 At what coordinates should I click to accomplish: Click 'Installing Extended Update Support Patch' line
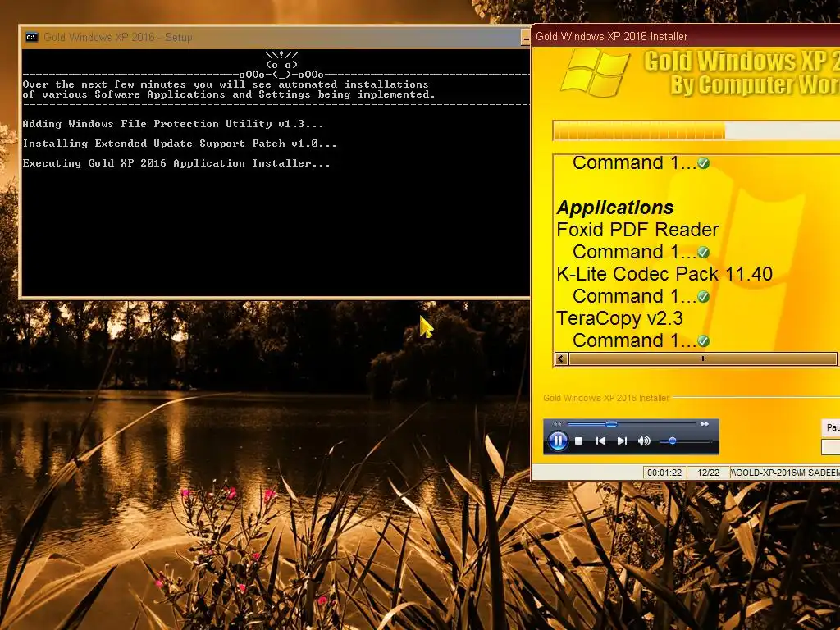coord(180,144)
